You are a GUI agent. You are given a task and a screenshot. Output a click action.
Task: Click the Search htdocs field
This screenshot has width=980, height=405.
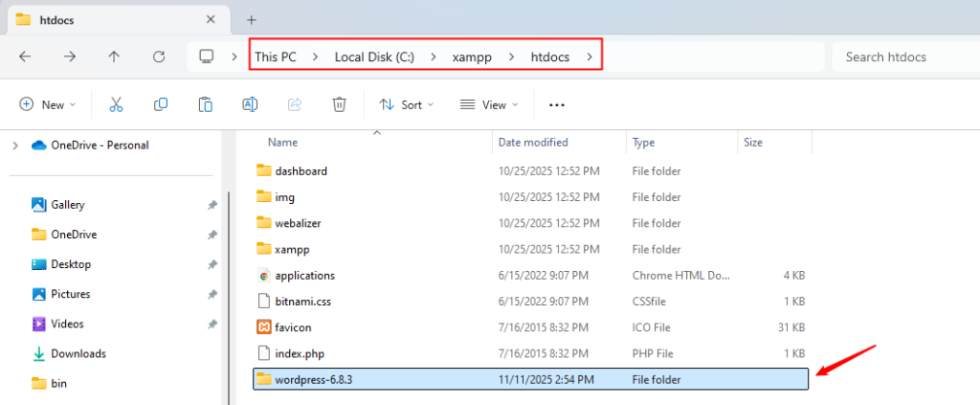pyautogui.click(x=906, y=56)
